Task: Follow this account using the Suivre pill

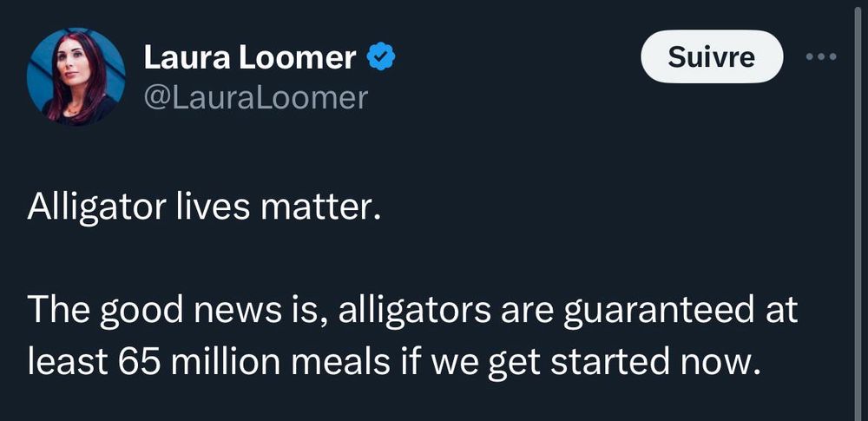Action: [x=711, y=57]
